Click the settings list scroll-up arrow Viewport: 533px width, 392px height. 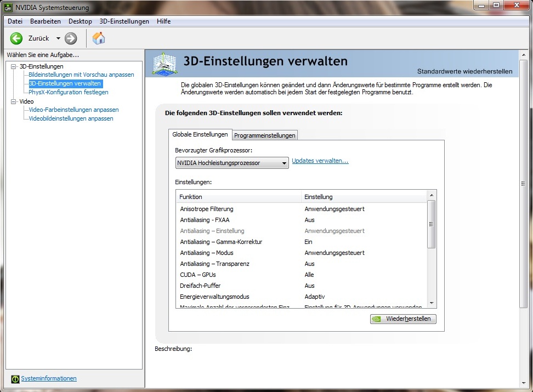click(432, 195)
